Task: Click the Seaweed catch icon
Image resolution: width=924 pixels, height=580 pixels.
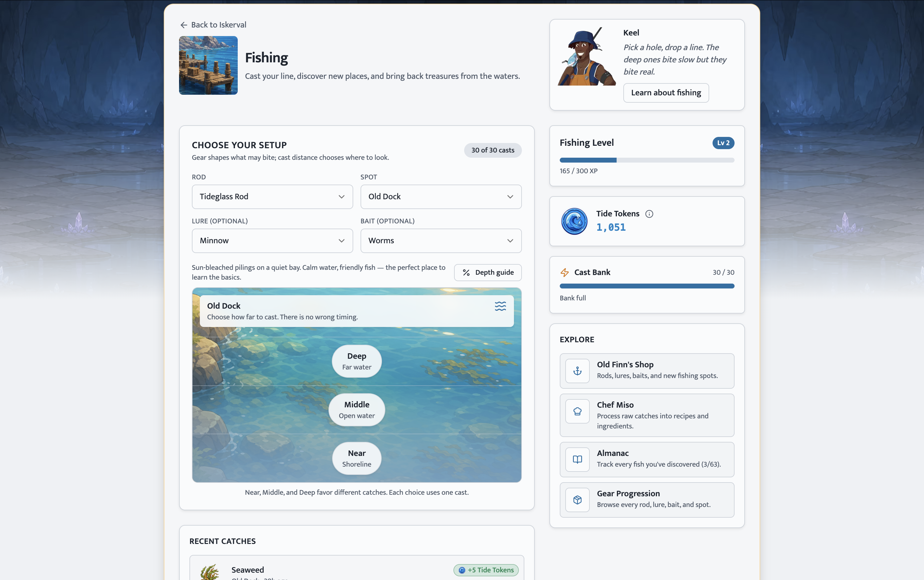Action: click(210, 571)
